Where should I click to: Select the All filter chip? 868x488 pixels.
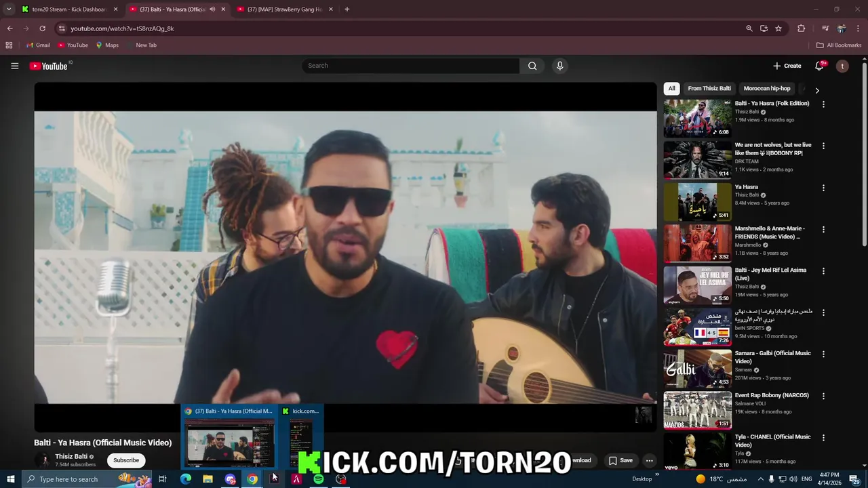671,88
